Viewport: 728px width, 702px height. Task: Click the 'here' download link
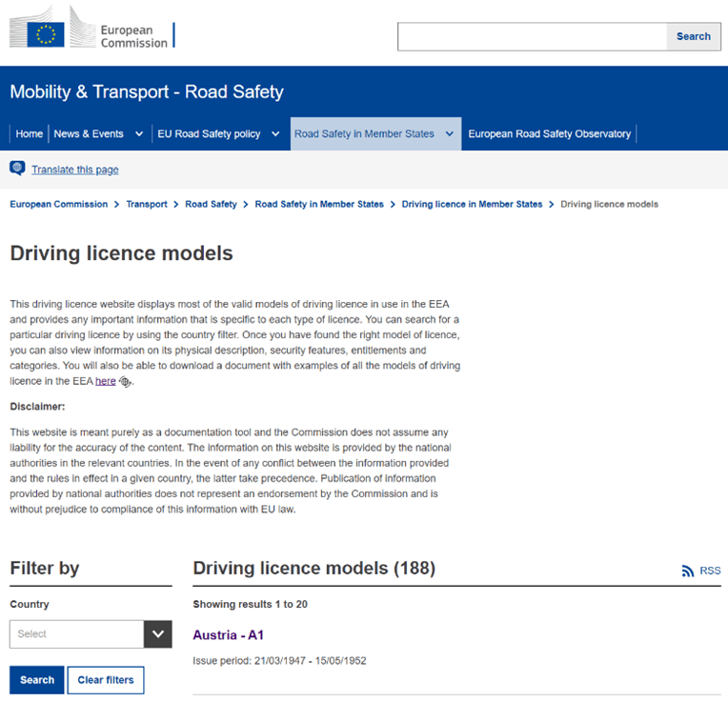tap(106, 381)
